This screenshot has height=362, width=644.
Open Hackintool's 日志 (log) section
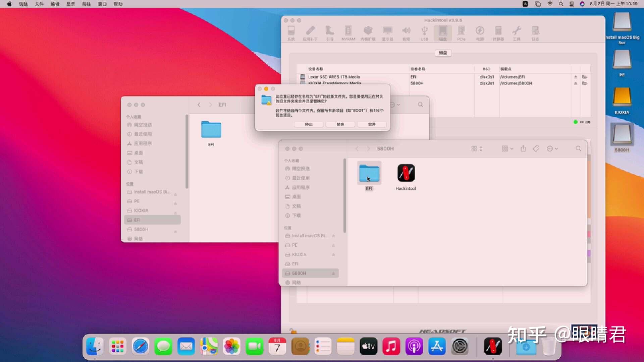click(x=535, y=33)
